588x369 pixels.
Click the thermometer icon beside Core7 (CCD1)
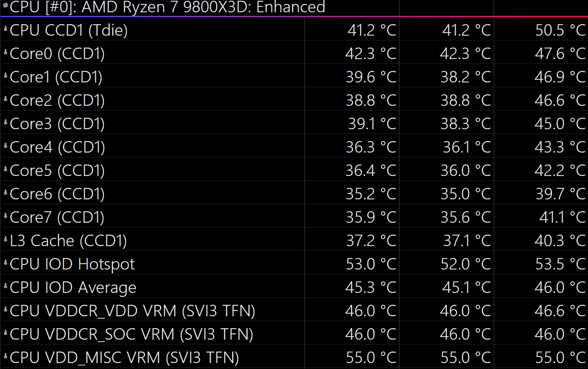point(6,216)
